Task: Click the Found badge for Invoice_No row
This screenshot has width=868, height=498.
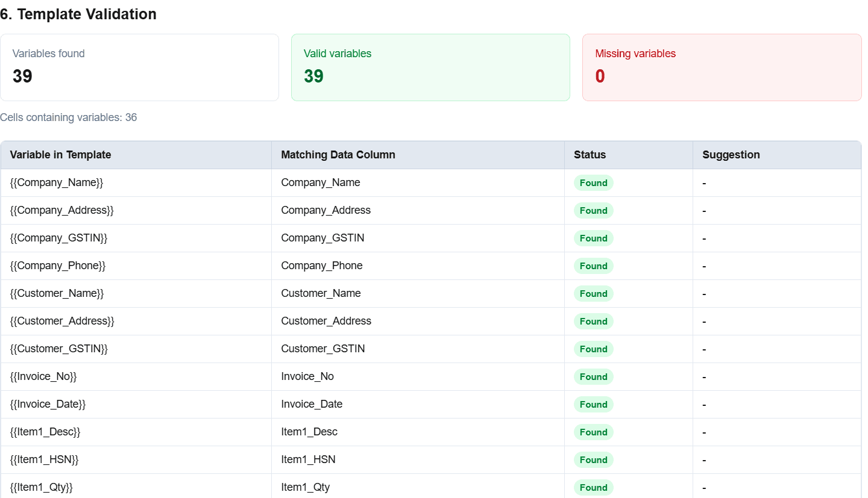Action: (x=594, y=377)
